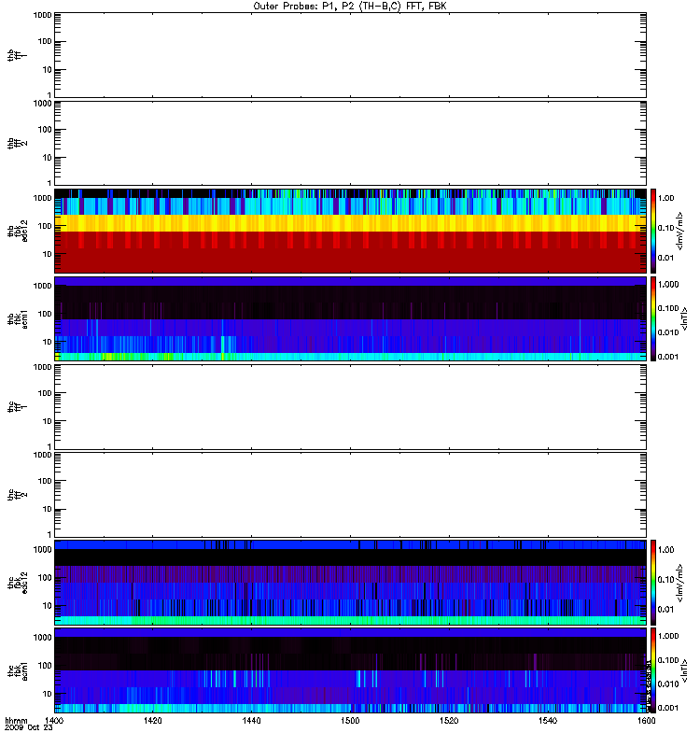Click the yellow band in thb fbk edc12 spectrogram
The image size is (700, 747).
tap(350, 223)
